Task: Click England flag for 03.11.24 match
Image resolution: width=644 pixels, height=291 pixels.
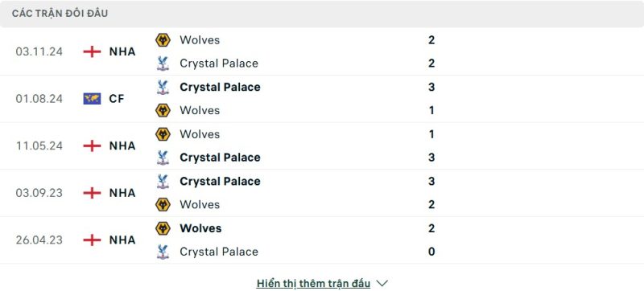Action: pyautogui.click(x=92, y=51)
